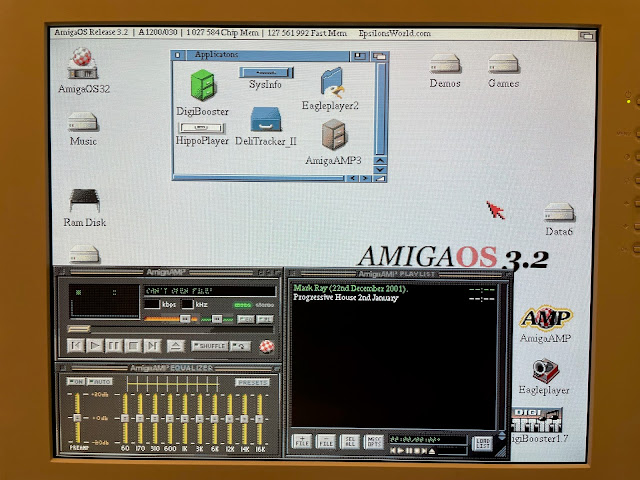Viewport: 640px width, 480px height.
Task: Click the boing ball logo in AmigaAMP
Action: 267,347
